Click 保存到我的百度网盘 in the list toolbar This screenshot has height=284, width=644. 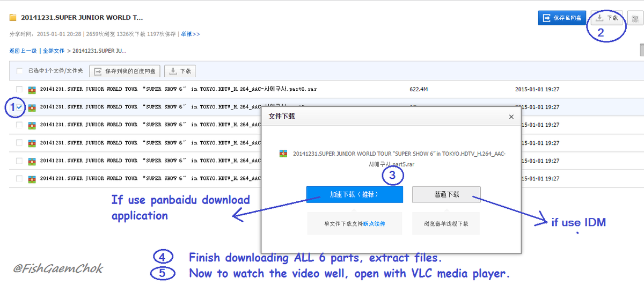[x=125, y=71]
